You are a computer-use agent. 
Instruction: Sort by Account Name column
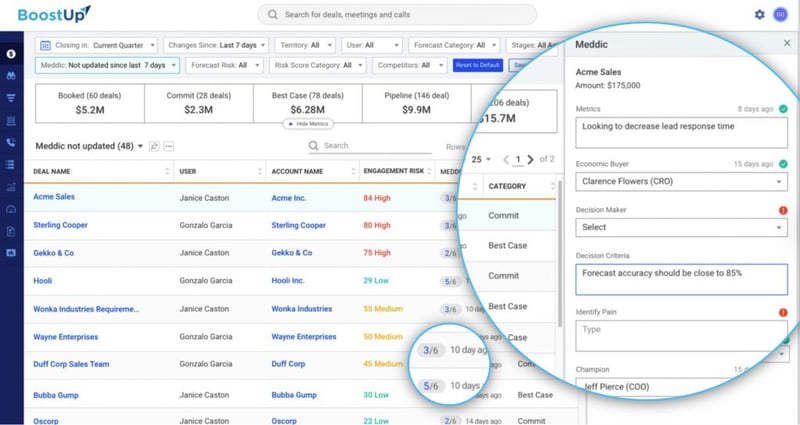353,171
